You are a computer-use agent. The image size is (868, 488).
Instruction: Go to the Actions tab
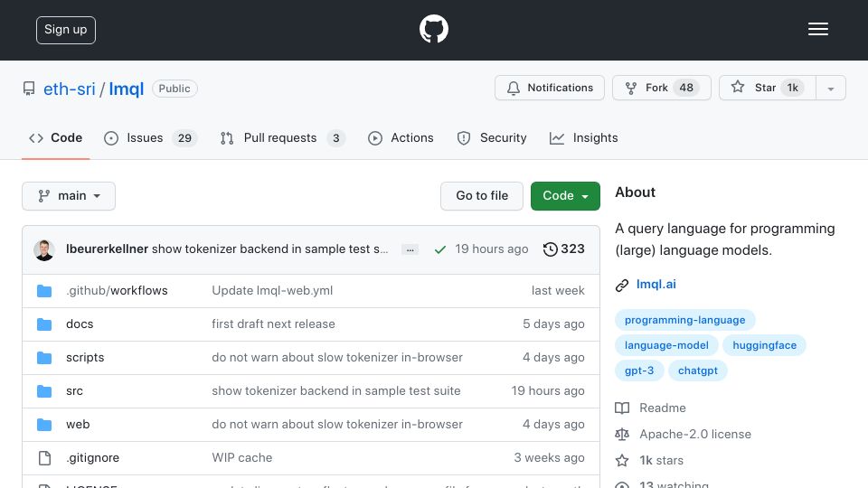click(x=401, y=138)
